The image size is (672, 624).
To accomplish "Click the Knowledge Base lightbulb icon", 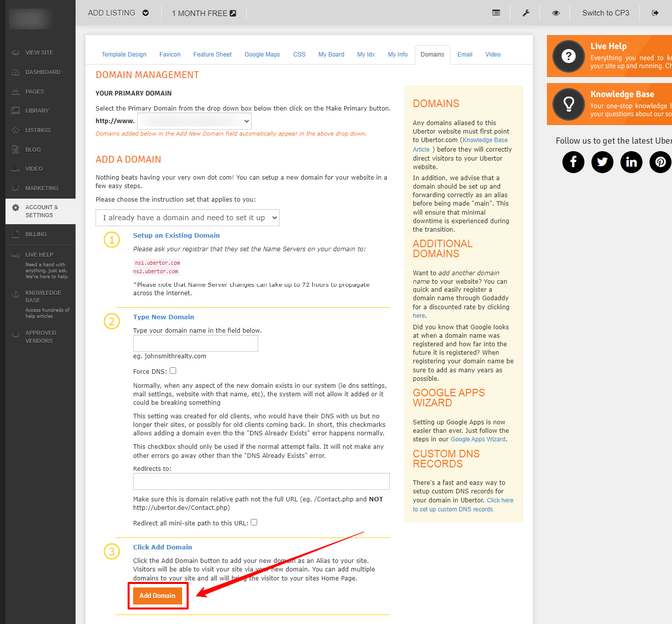I will 569,104.
